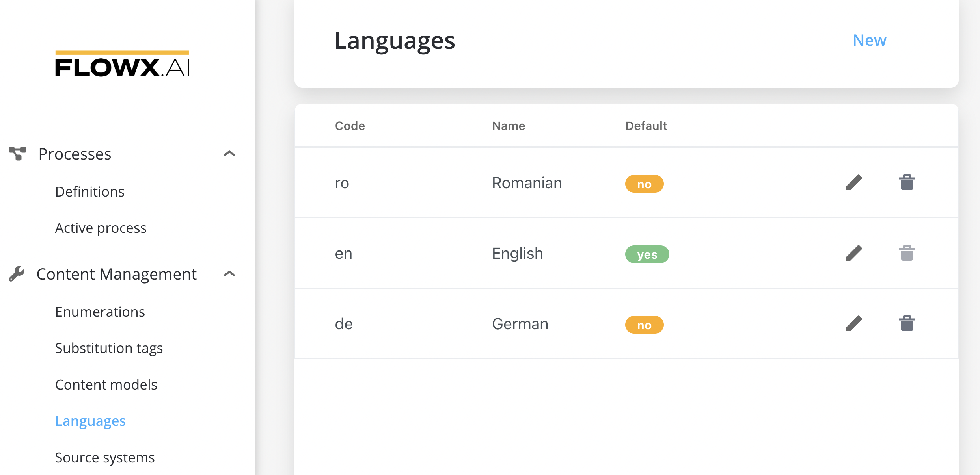Click the delete icon for Romanian
980x475 pixels.
907,183
